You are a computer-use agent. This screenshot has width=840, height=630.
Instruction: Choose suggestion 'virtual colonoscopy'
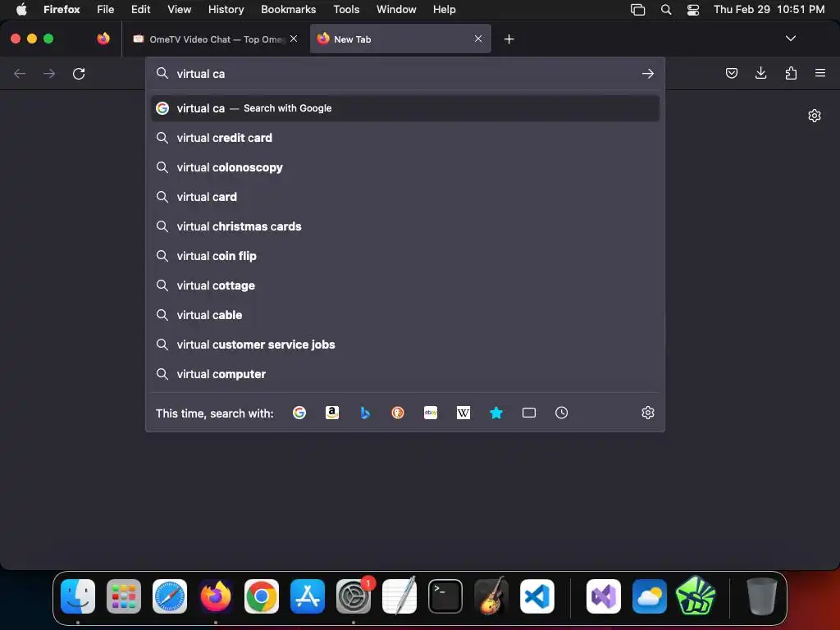405,167
